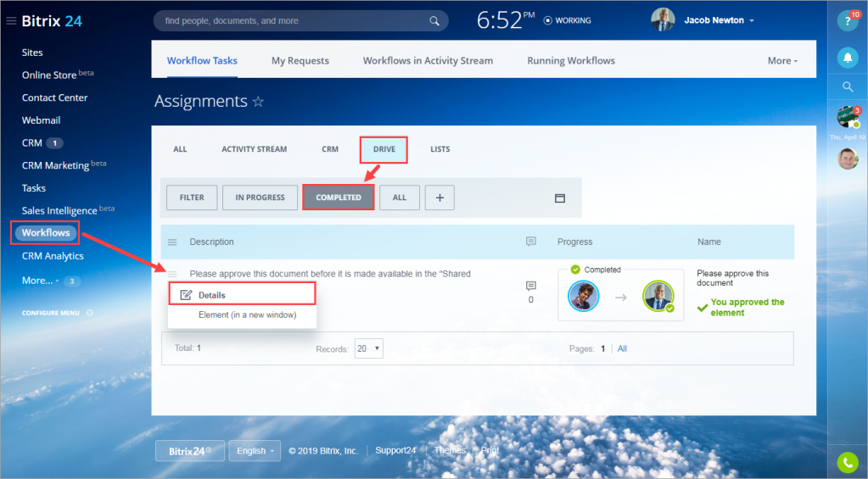
Task: Open the hamburger menu beside Bitrix 24 logo
Action: coord(11,21)
